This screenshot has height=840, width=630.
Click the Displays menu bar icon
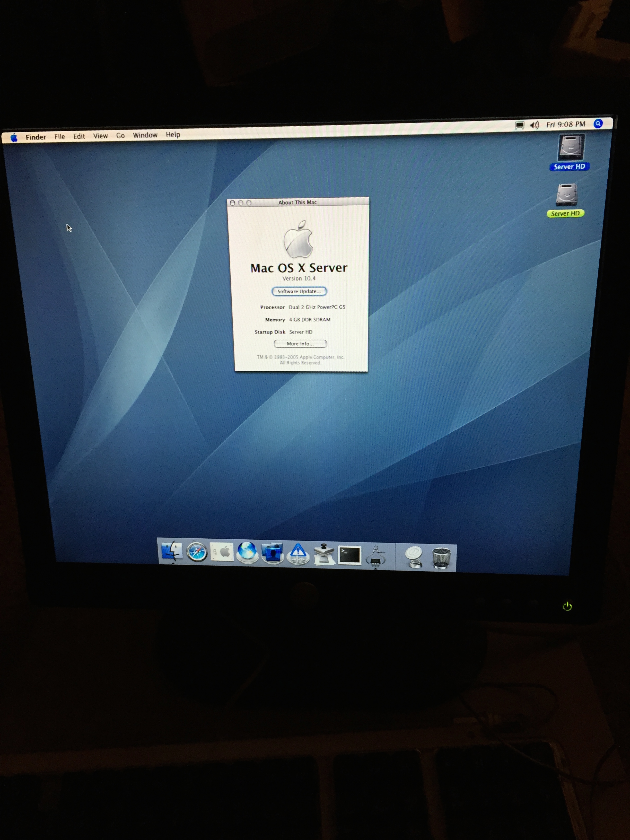(520, 125)
